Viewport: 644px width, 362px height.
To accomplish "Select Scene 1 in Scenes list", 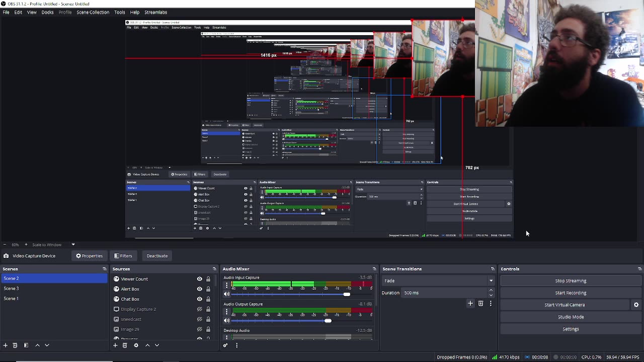I will [x=54, y=299].
